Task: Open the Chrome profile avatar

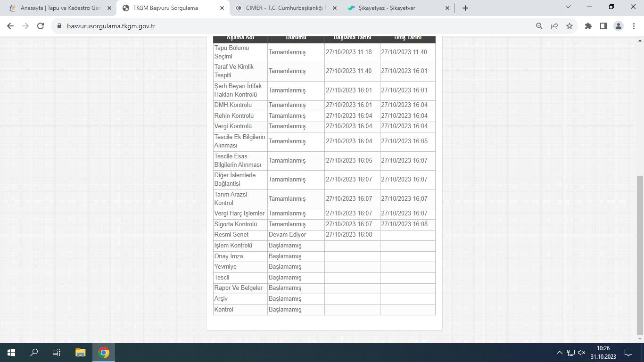Action: click(619, 26)
